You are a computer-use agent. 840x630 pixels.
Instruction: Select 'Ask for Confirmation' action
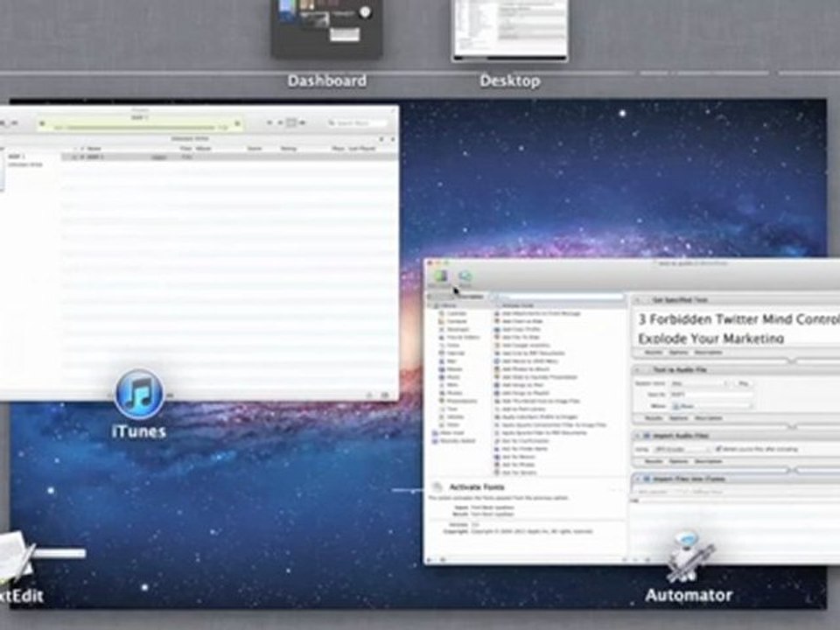pyautogui.click(x=521, y=441)
